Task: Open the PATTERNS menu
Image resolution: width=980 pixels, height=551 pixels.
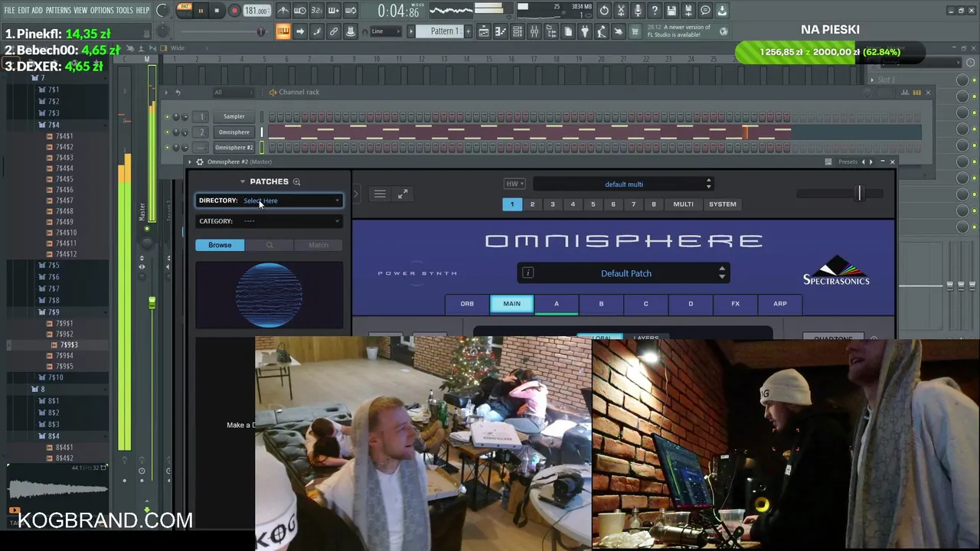Action: (x=58, y=10)
